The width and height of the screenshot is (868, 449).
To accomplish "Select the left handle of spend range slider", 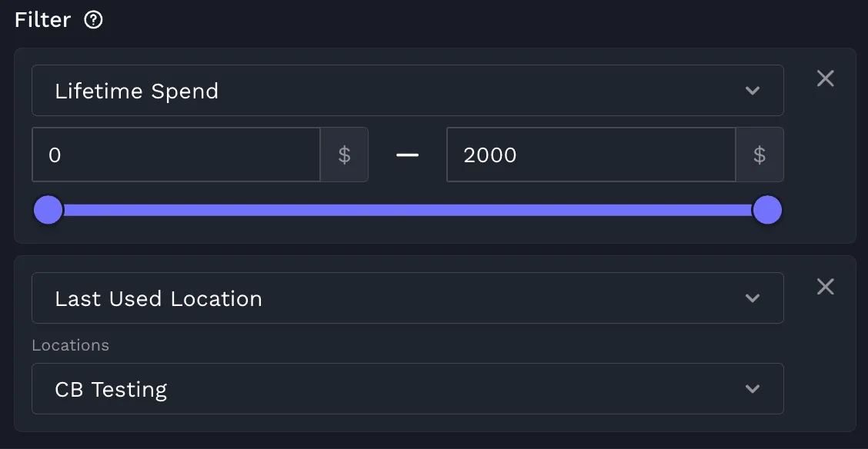I will pyautogui.click(x=48, y=210).
